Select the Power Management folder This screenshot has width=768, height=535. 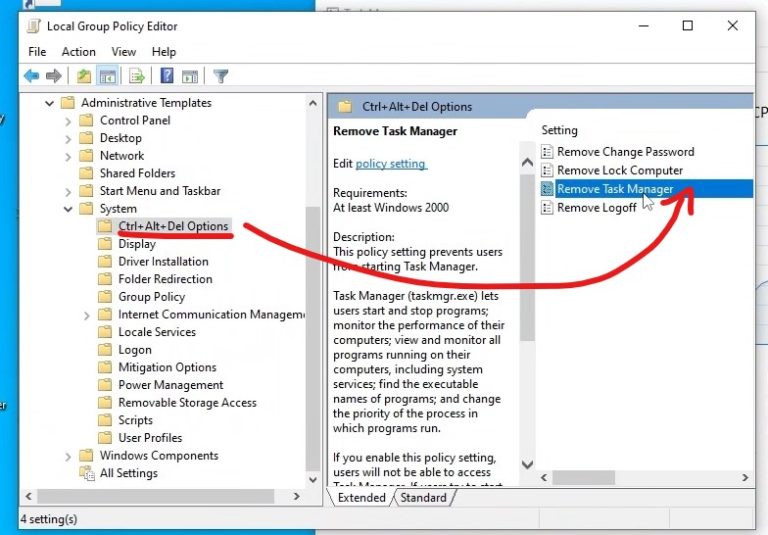click(170, 385)
